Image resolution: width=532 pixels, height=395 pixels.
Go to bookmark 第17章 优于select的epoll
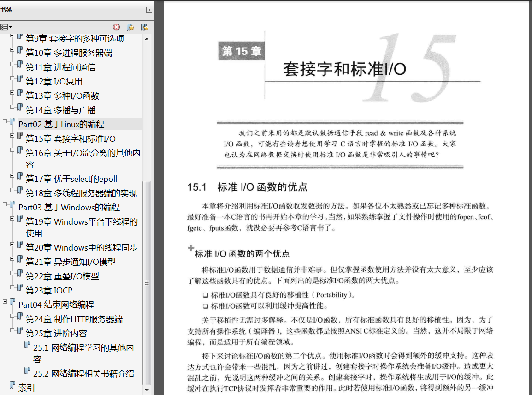pyautogui.click(x=71, y=179)
